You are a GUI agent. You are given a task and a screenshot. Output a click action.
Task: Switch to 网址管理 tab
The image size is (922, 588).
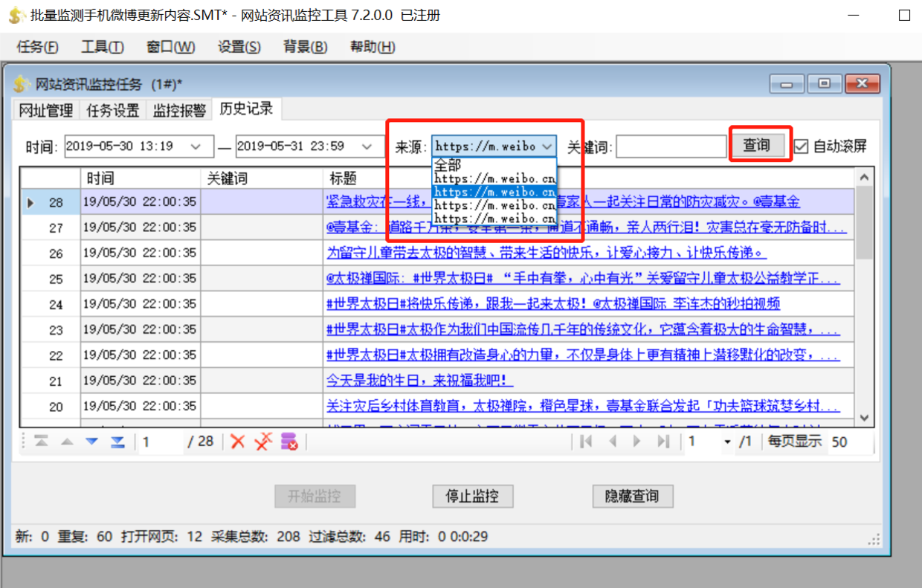pos(46,111)
